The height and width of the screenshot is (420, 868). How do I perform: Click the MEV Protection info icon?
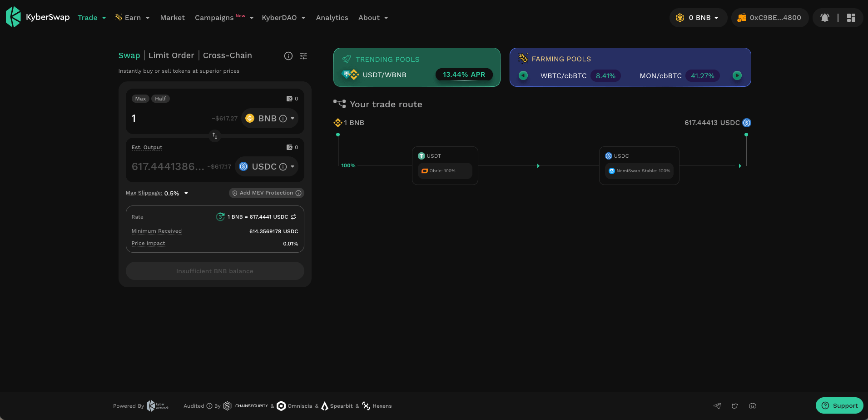298,193
